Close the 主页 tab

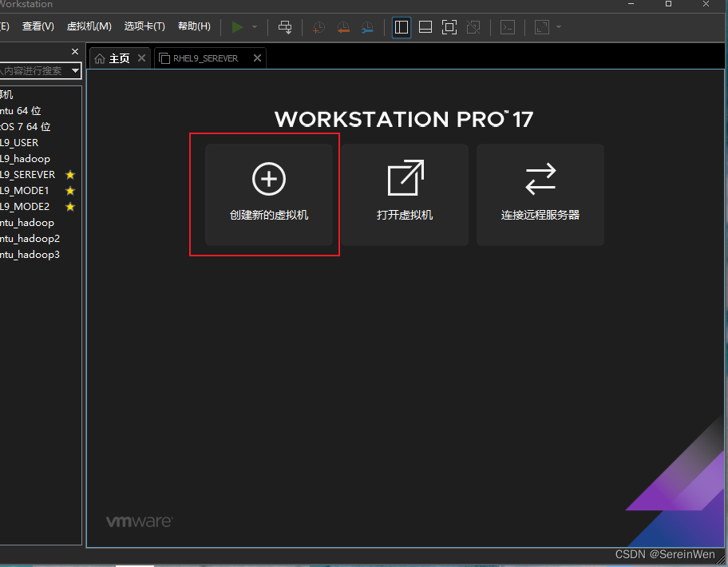click(x=141, y=58)
